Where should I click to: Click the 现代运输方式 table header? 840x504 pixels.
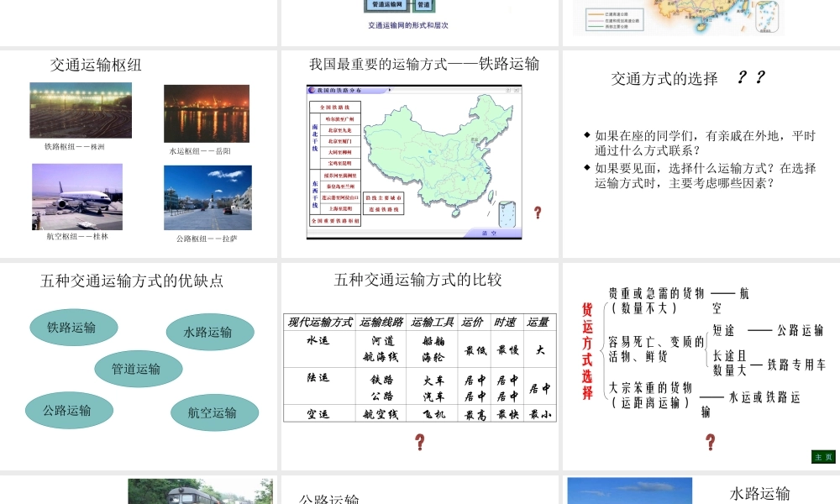point(320,323)
